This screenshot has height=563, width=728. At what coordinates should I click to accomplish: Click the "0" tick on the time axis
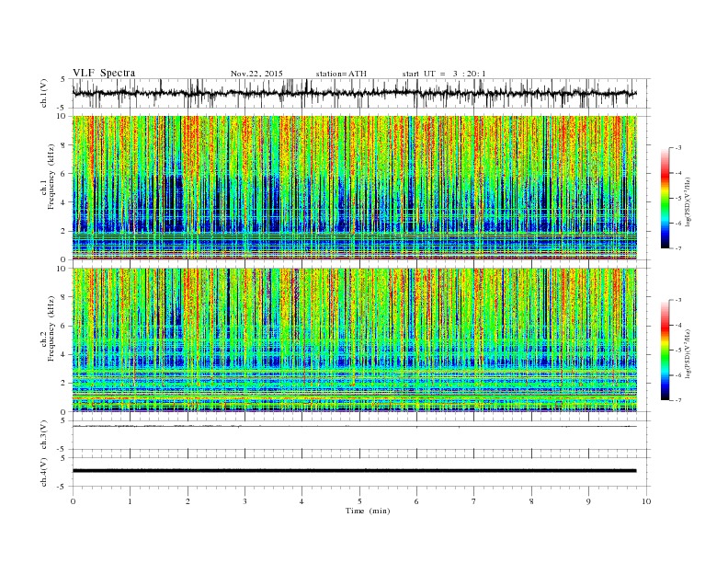pyautogui.click(x=73, y=501)
